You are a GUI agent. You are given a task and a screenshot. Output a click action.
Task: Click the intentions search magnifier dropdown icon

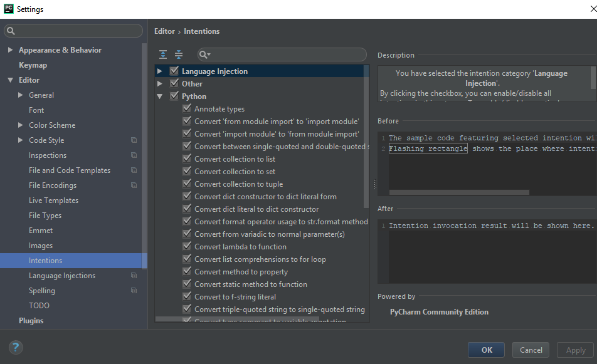[x=205, y=55]
